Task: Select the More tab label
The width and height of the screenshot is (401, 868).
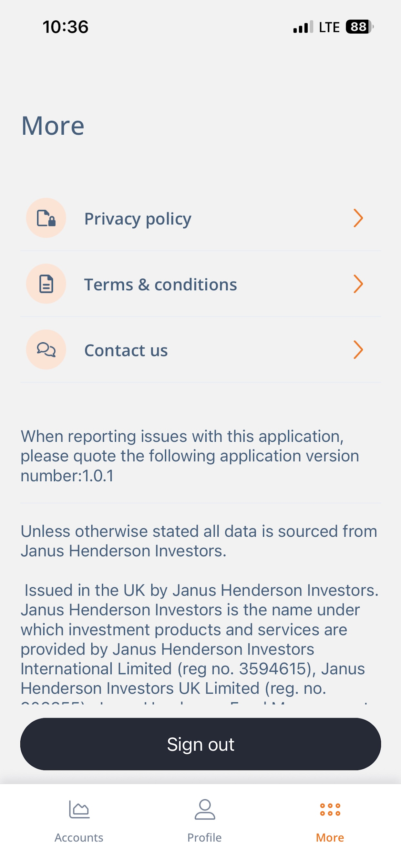Action: (330, 838)
